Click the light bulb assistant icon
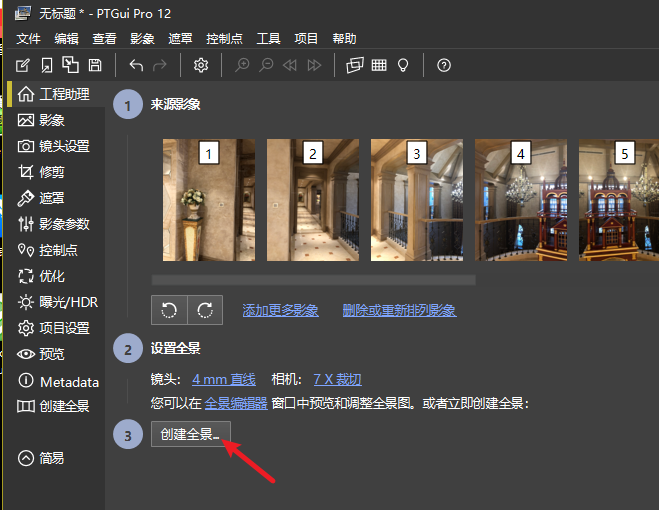 403,65
